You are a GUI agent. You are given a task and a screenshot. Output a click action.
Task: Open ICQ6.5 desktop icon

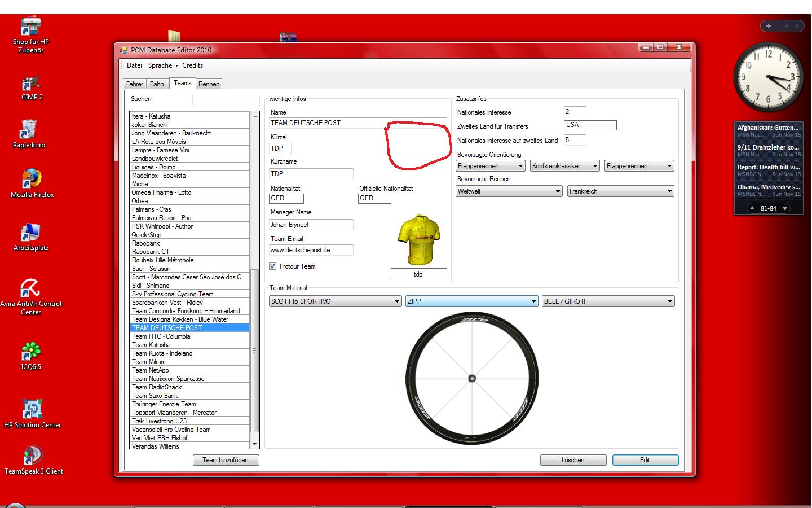pyautogui.click(x=30, y=352)
